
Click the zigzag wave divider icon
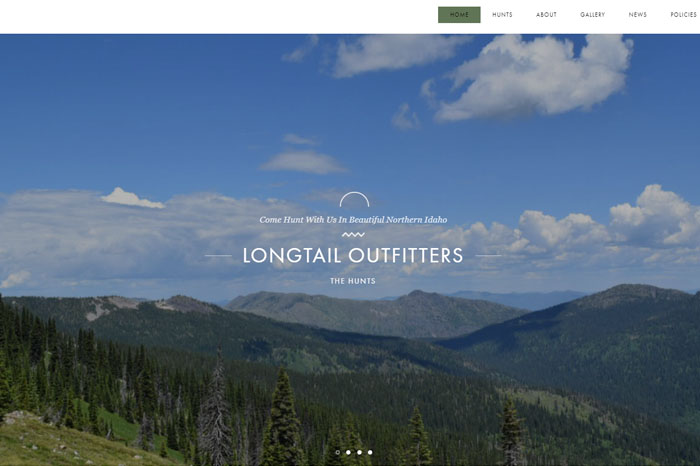pos(353,234)
